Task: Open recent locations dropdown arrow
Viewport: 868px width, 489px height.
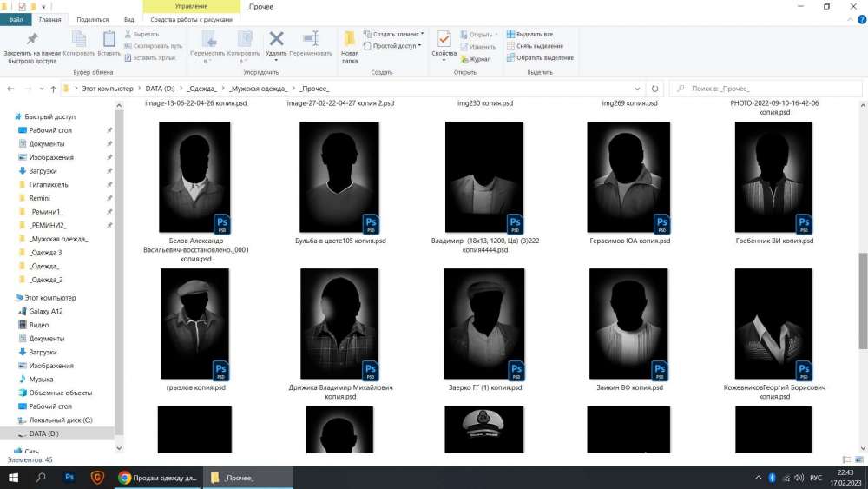Action: tap(42, 89)
